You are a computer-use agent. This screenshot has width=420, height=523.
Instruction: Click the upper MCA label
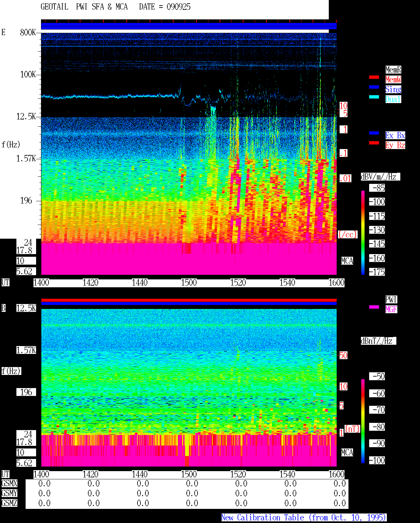(347, 261)
